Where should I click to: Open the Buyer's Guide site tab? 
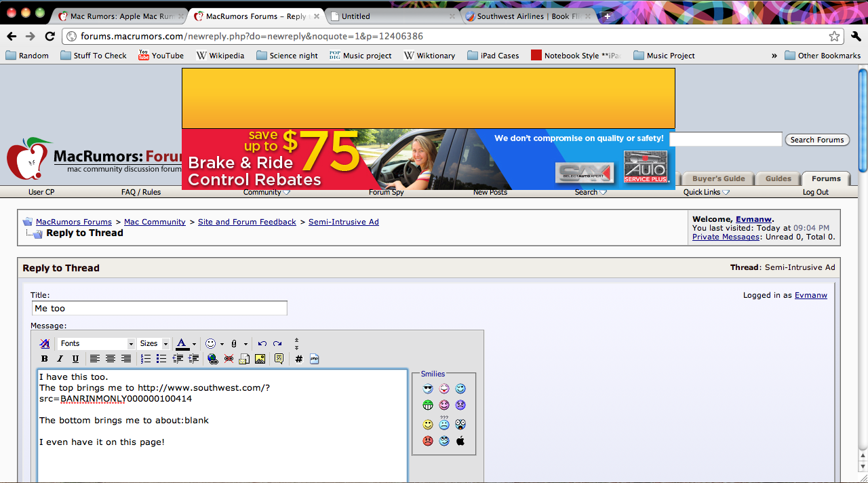pos(719,178)
